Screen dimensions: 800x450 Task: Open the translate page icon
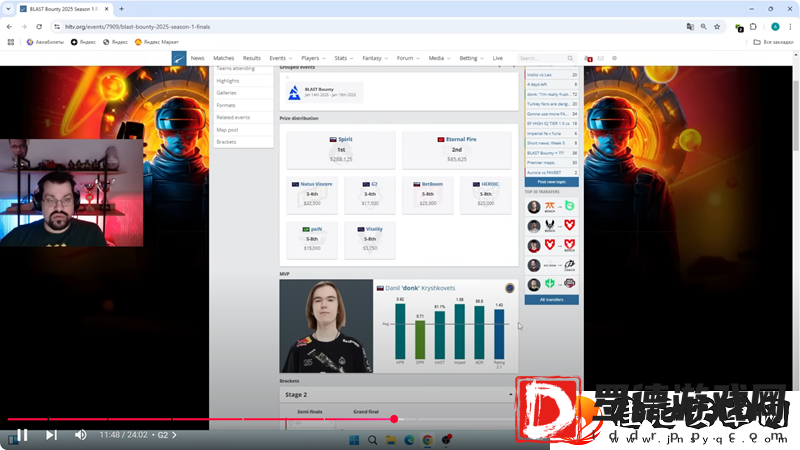[x=690, y=27]
